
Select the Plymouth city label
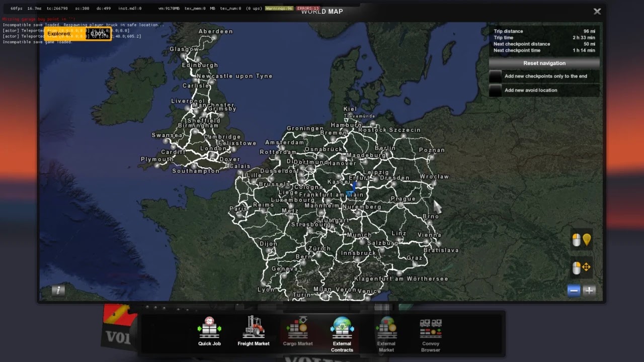(157, 159)
